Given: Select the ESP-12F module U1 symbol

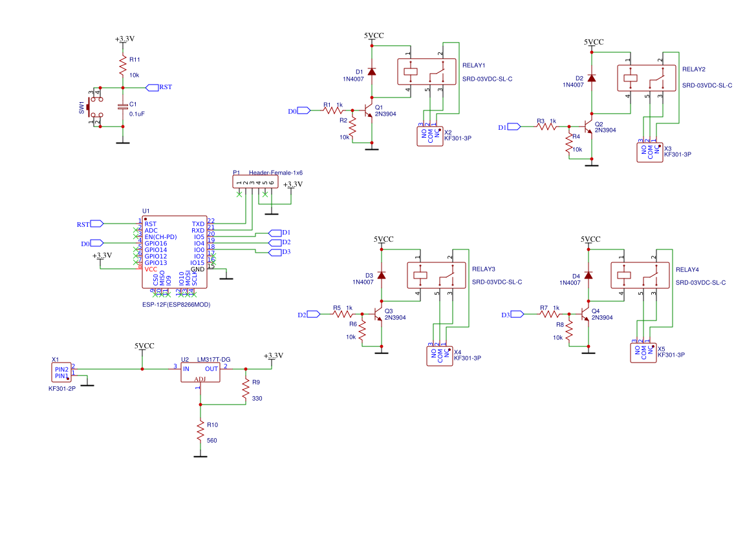Looking at the screenshot, I should 175,252.
